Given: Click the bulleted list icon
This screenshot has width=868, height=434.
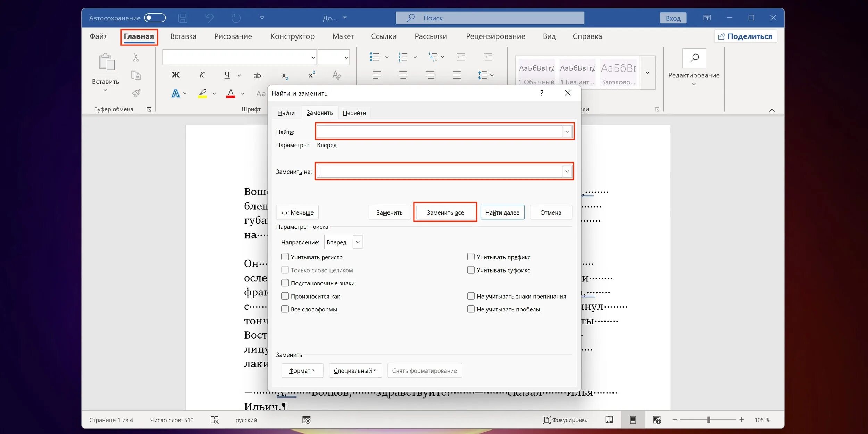Looking at the screenshot, I should pos(375,57).
